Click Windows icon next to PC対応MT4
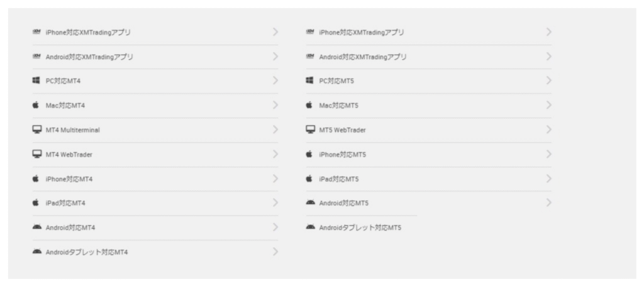644x287 pixels. point(36,81)
